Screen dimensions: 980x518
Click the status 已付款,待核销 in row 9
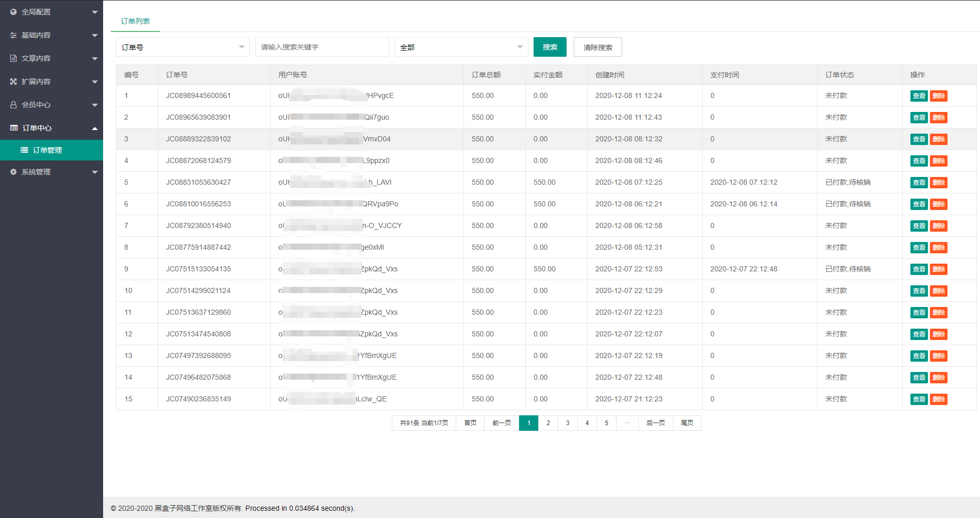[848, 269]
